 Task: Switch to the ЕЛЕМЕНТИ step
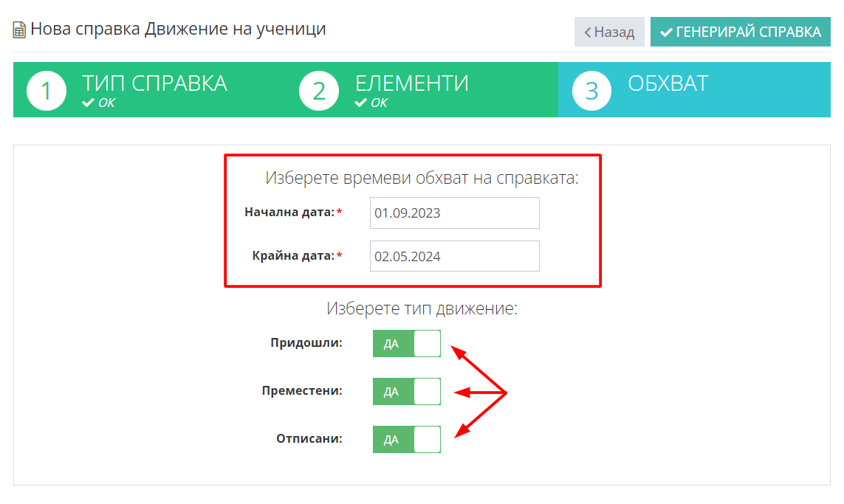[411, 83]
